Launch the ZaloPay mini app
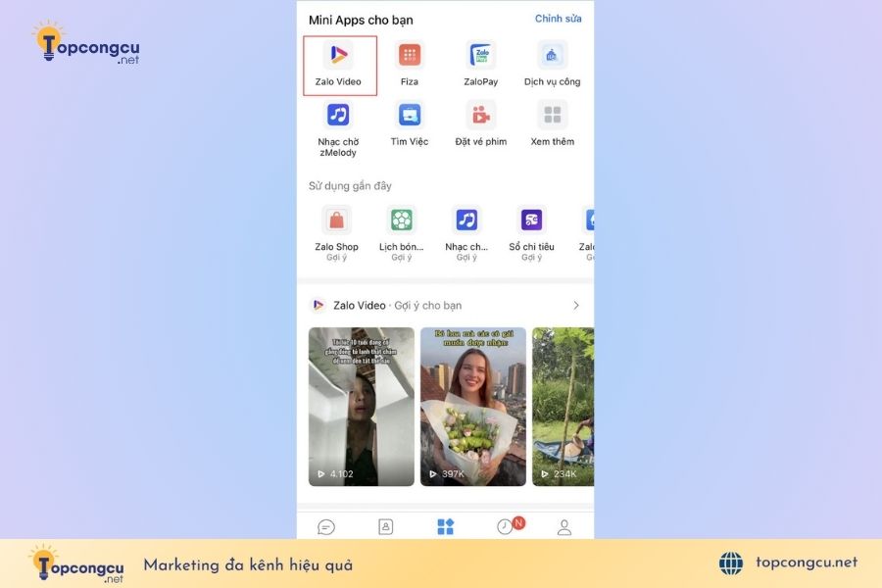Viewport: 882px width, 588px height. pos(480,65)
